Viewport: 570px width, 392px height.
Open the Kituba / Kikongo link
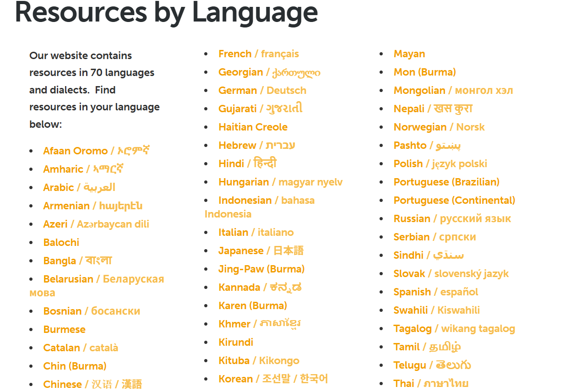click(259, 360)
